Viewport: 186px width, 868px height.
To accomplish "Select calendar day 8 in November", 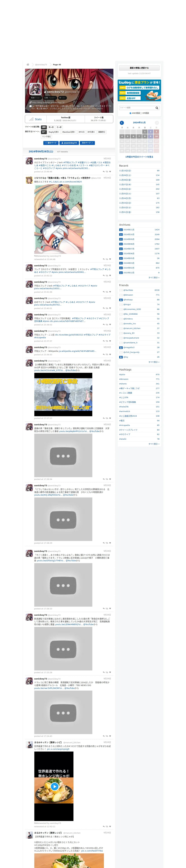I will 145,136.
